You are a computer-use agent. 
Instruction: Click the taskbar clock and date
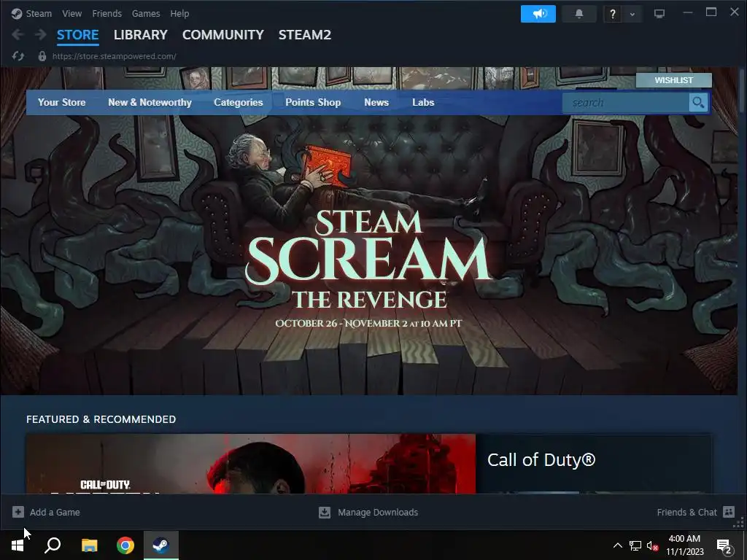[x=684, y=545]
